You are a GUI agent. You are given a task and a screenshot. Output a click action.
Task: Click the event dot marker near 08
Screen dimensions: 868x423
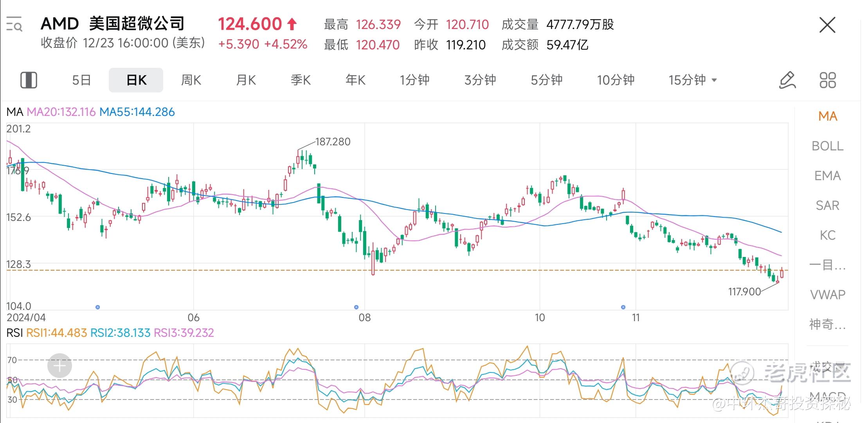(x=356, y=307)
